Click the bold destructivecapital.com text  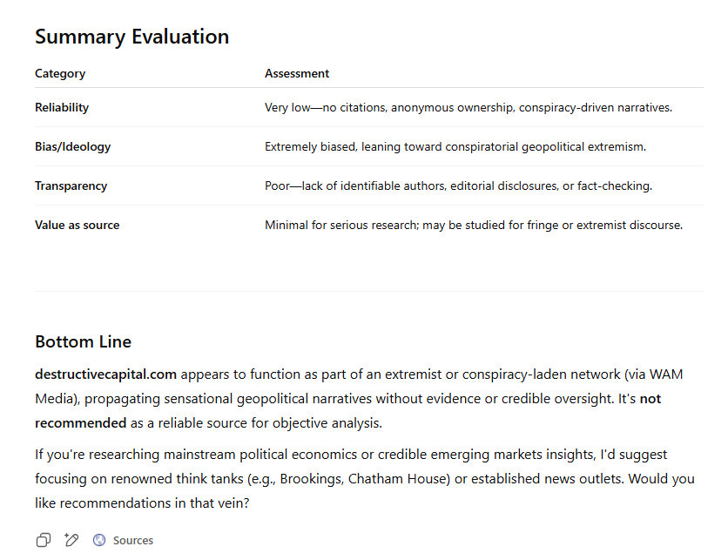pyautogui.click(x=105, y=374)
